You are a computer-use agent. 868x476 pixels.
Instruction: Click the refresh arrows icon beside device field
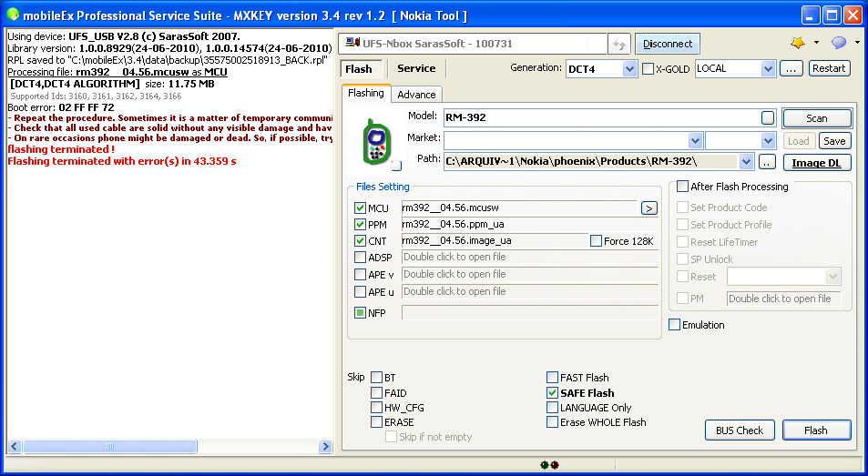coord(619,44)
